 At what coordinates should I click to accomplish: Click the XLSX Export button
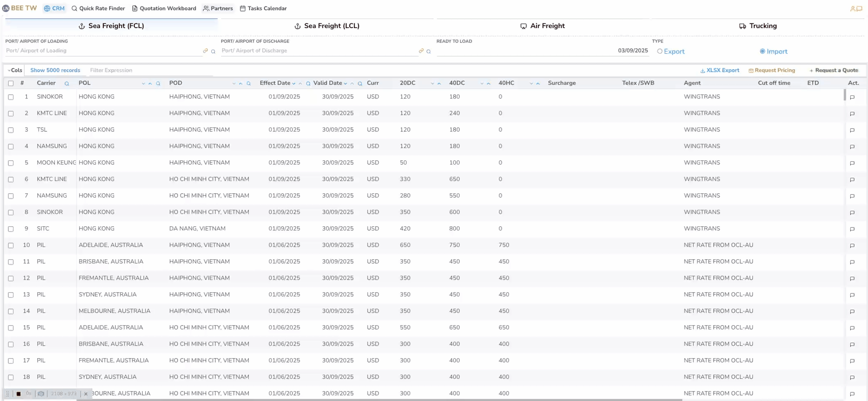click(720, 70)
